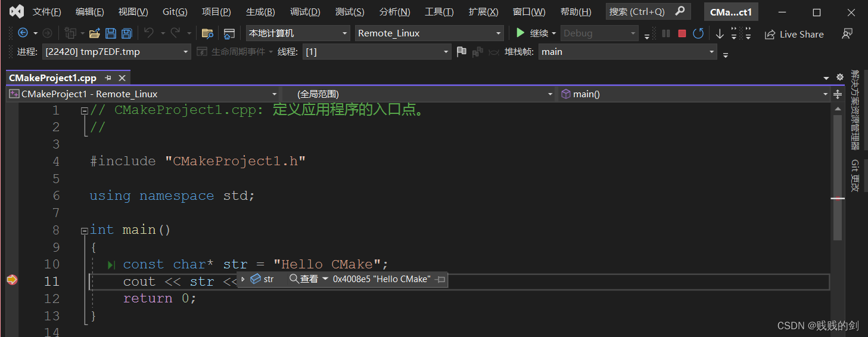Image resolution: width=868 pixels, height=337 pixels.
Task: Open the feedback person icon at top right
Action: coord(847,34)
